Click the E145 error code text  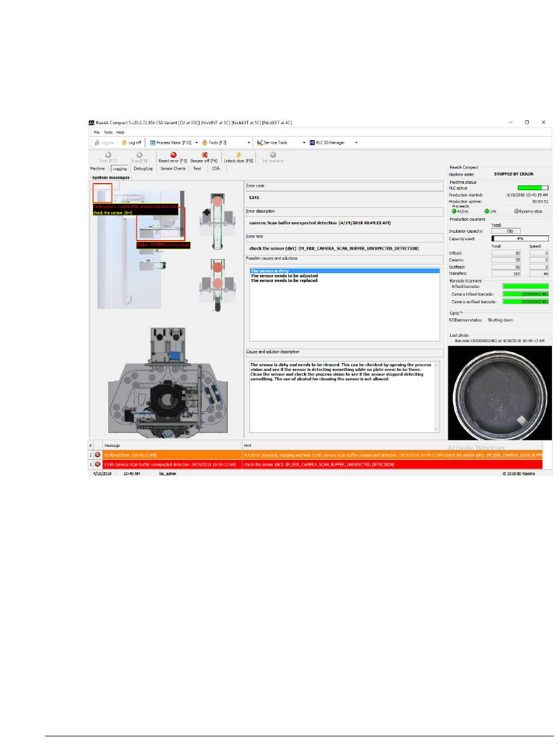tap(254, 198)
